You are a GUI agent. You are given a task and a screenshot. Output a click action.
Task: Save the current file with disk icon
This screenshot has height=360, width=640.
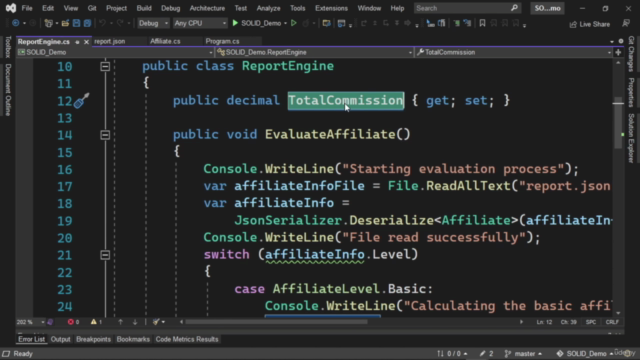tap(76, 23)
